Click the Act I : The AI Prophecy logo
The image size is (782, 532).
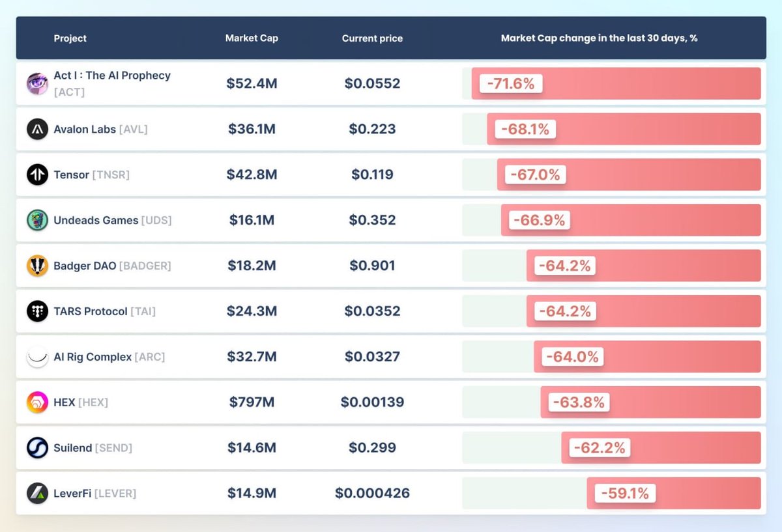(x=37, y=83)
